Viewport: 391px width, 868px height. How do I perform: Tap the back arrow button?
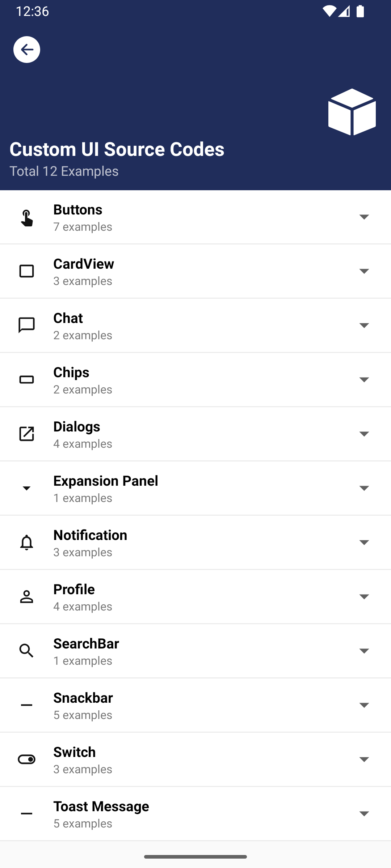tap(27, 50)
